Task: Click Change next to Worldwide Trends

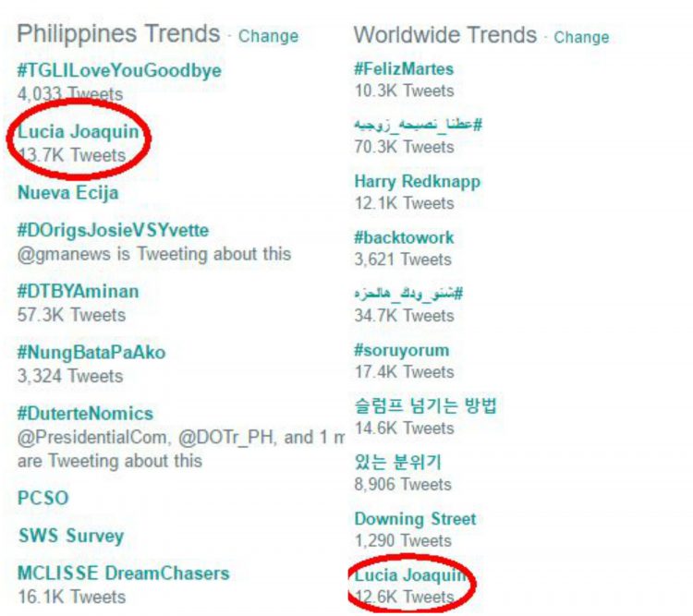Action: (x=581, y=38)
